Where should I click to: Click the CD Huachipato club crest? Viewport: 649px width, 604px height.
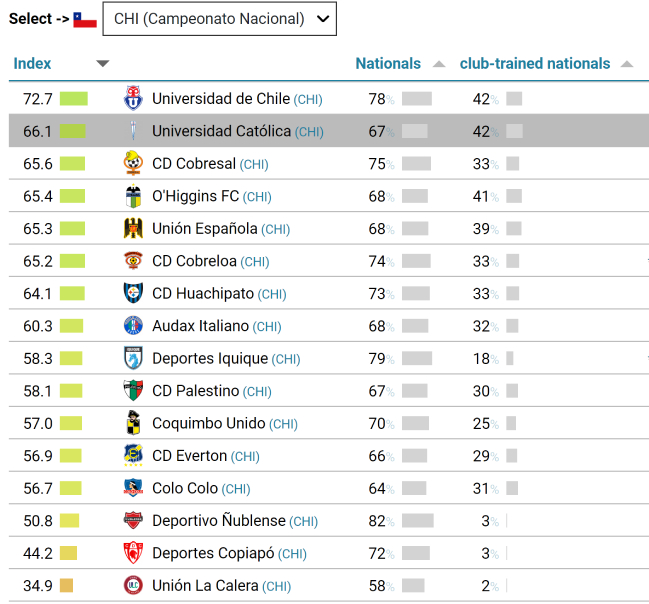click(133, 294)
